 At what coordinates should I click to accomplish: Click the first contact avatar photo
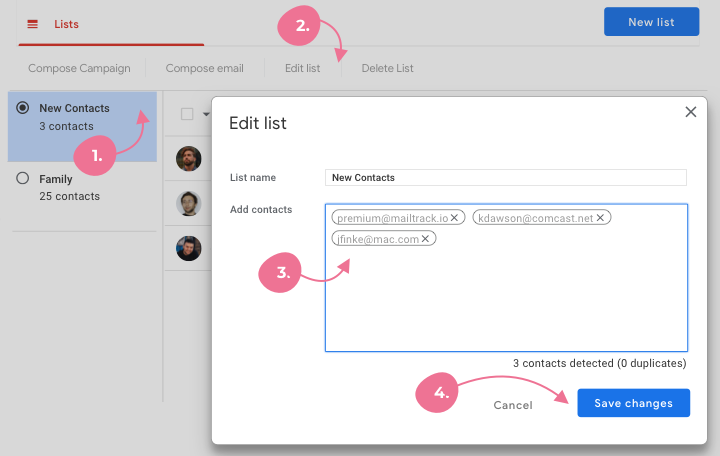[x=189, y=158]
